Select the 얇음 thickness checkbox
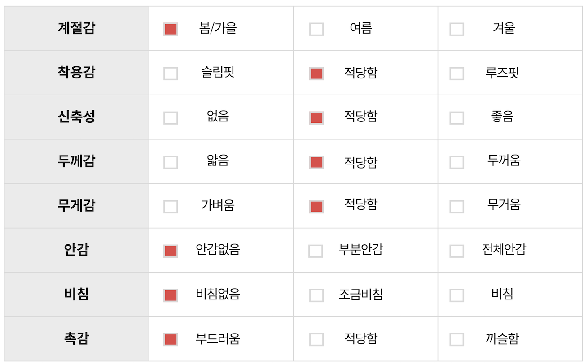The width and height of the screenshot is (588, 364). (x=171, y=162)
